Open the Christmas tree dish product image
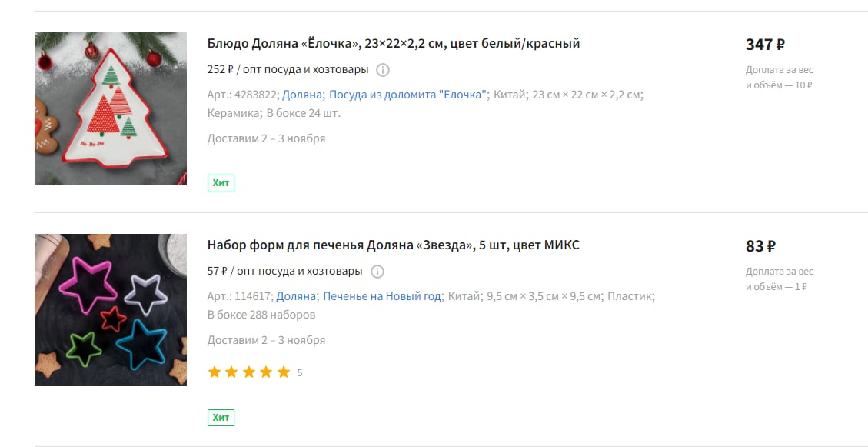The image size is (868, 447). (x=111, y=108)
